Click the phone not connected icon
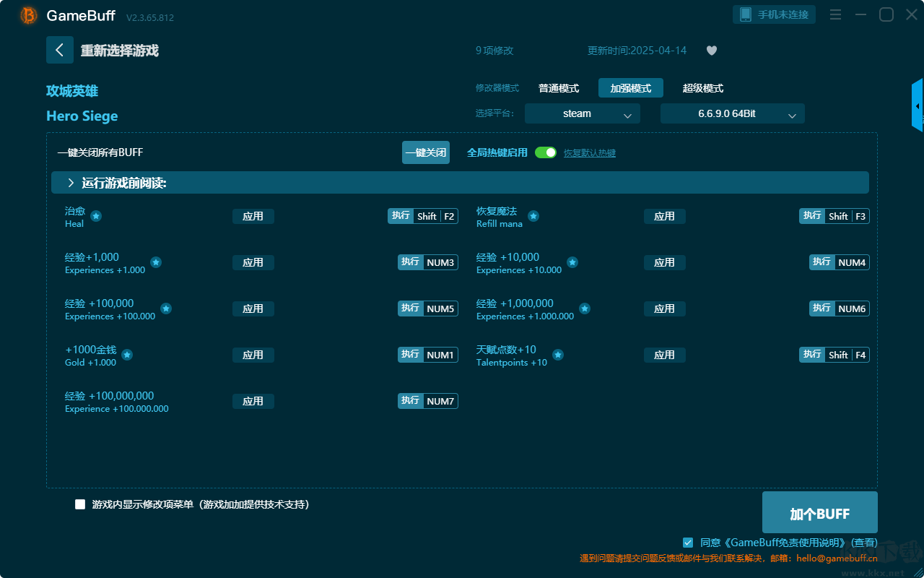The height and width of the screenshot is (578, 924). [745, 14]
